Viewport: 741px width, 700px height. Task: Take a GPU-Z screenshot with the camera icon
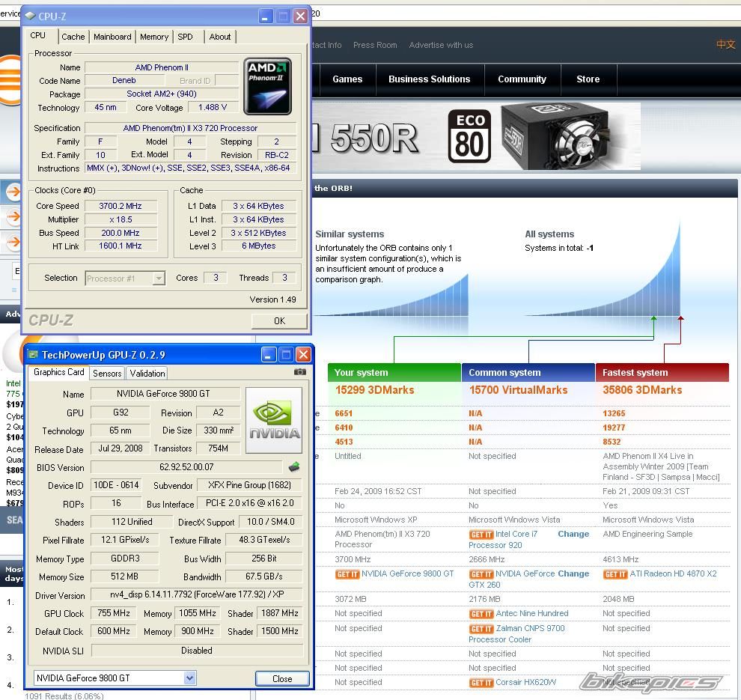point(299,372)
